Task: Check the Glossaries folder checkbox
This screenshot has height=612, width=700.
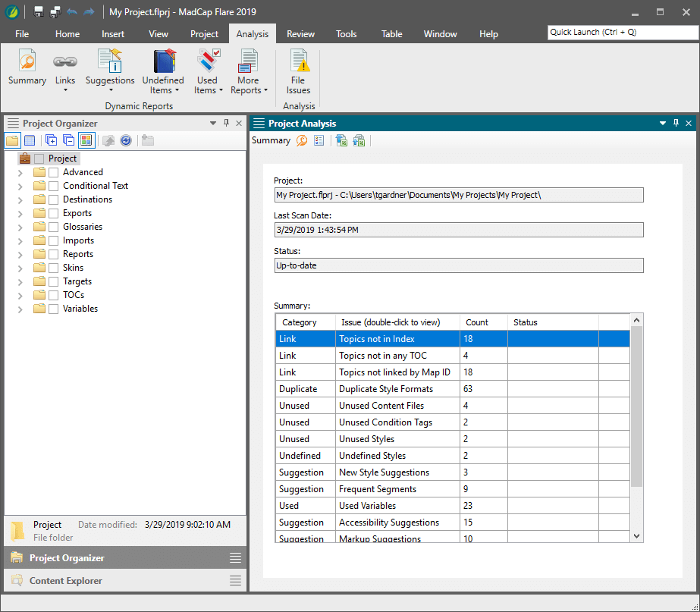Action: [x=54, y=228]
